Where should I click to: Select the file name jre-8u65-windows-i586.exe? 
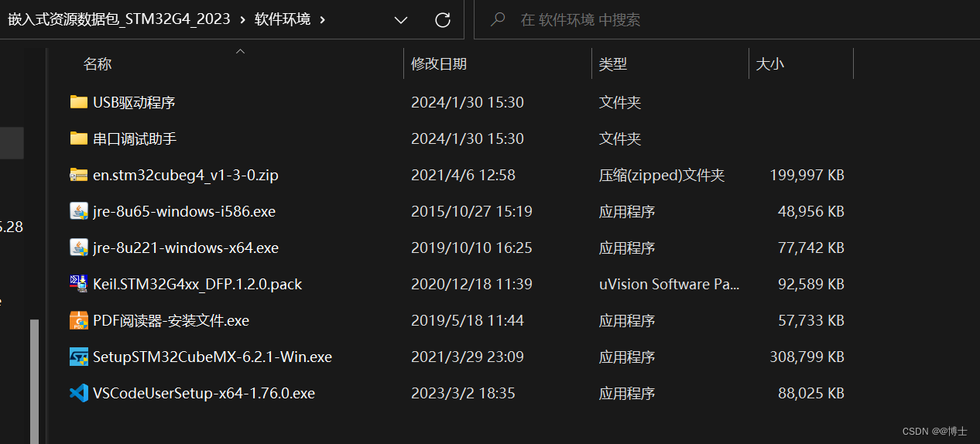(x=184, y=211)
